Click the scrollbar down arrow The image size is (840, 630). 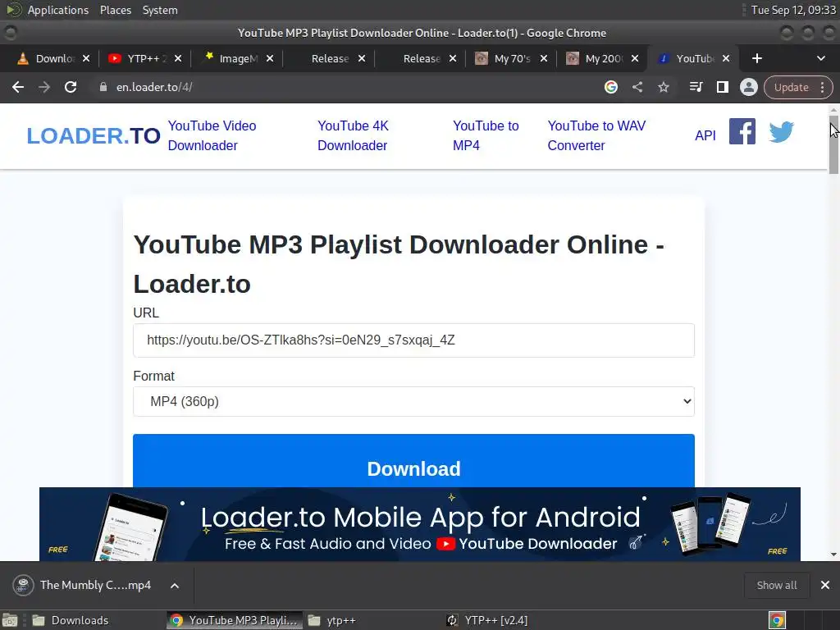pos(833,555)
